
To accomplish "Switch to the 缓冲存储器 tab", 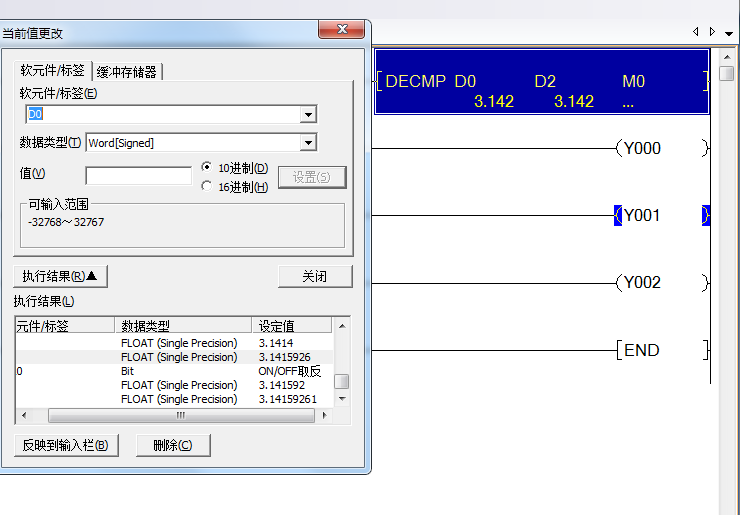I will coord(126,71).
